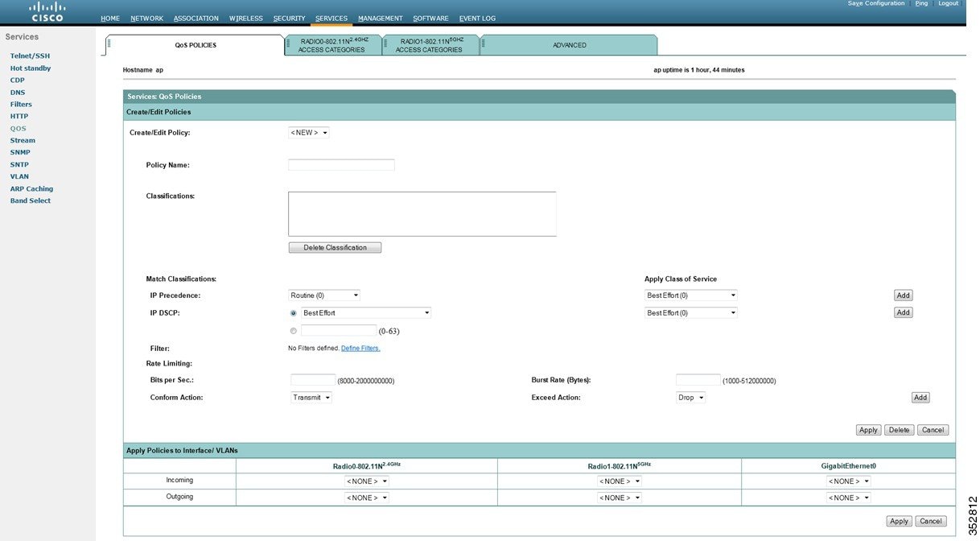Click the Cisco logo
Screen dimensions: 980x541
pyautogui.click(x=47, y=11)
